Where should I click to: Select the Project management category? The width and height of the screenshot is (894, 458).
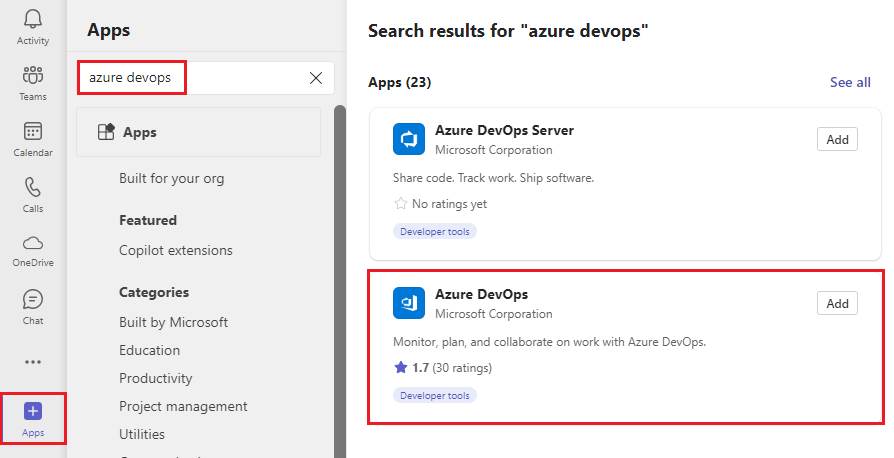click(183, 407)
